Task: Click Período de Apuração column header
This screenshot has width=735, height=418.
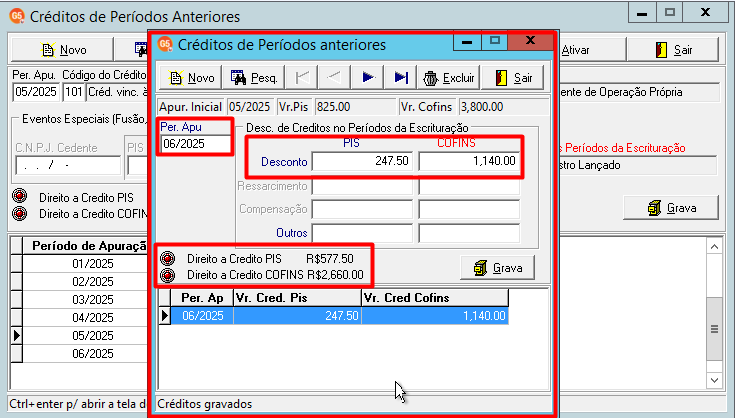Action: click(85, 246)
